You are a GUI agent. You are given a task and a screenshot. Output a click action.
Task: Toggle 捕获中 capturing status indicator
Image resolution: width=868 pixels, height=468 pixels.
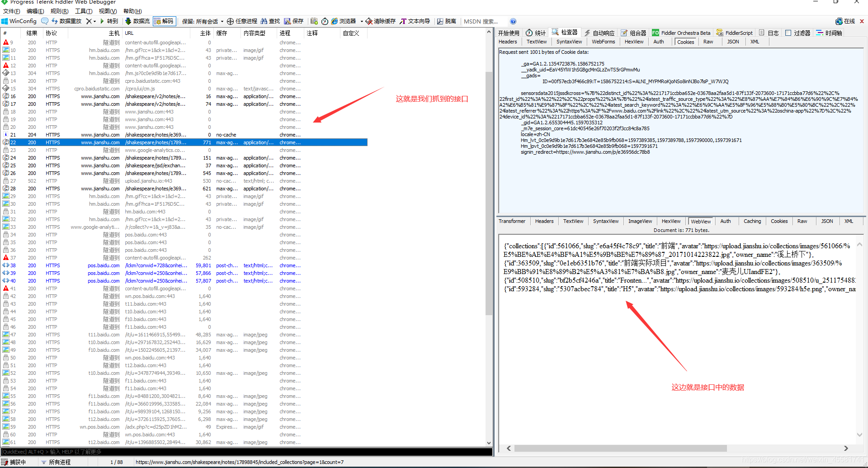tap(14, 462)
